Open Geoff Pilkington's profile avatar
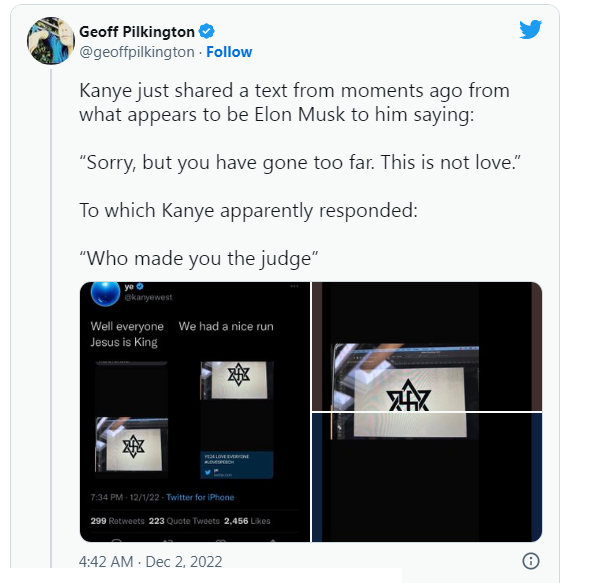This screenshot has height=583, width=601. coord(51,40)
